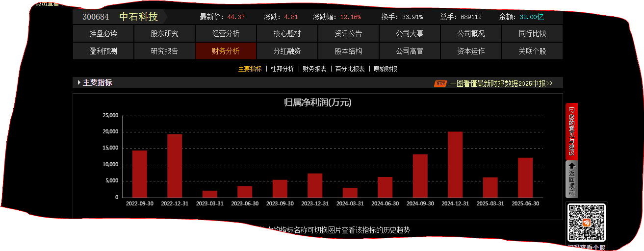Open the 股东研究 tab

tap(165, 34)
